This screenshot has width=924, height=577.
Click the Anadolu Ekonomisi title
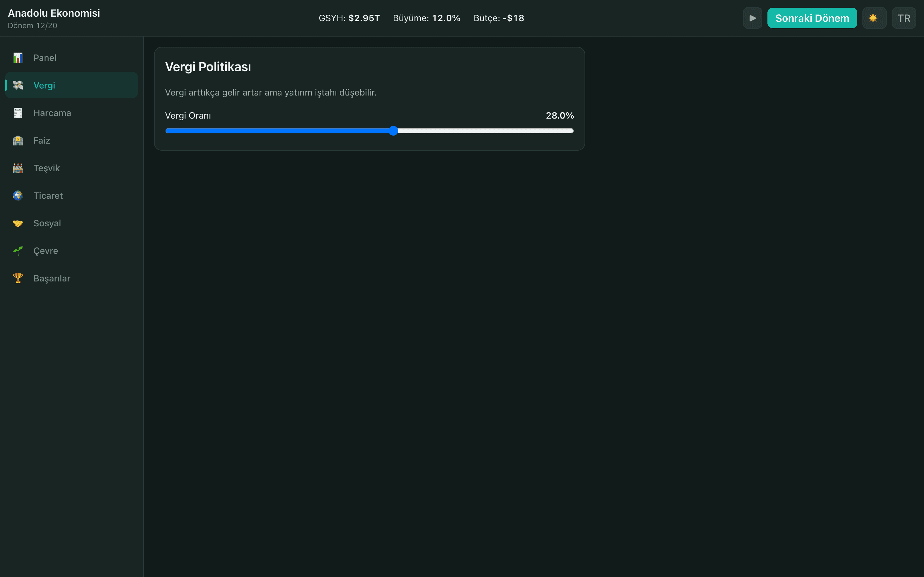(54, 13)
